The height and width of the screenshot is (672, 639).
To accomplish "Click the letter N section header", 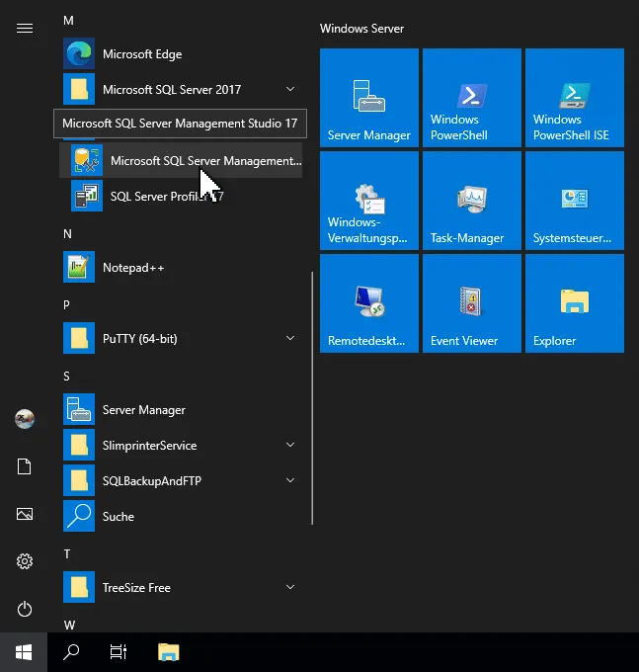I will coord(67,234).
